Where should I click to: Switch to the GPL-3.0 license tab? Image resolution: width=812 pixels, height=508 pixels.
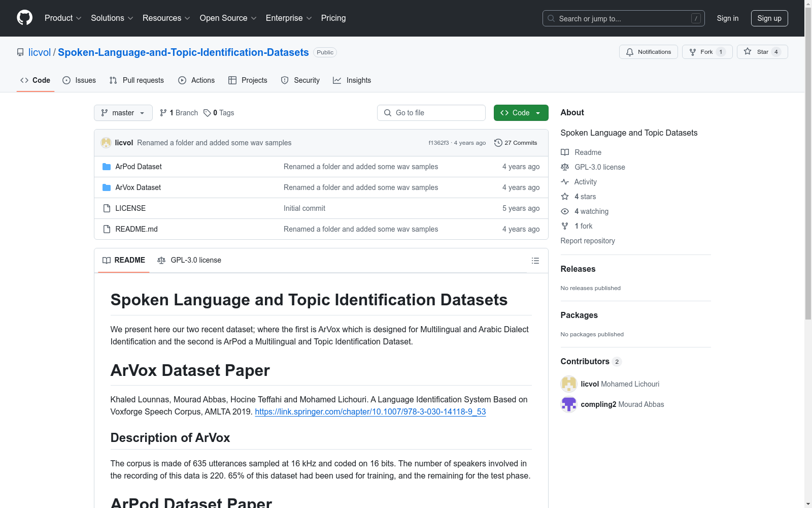pos(189,260)
